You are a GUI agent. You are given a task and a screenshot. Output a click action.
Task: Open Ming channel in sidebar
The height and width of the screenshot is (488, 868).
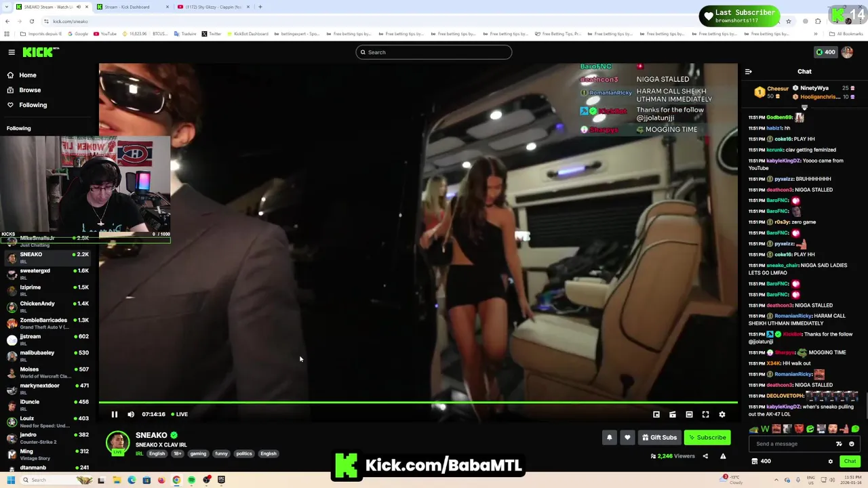[47, 454]
